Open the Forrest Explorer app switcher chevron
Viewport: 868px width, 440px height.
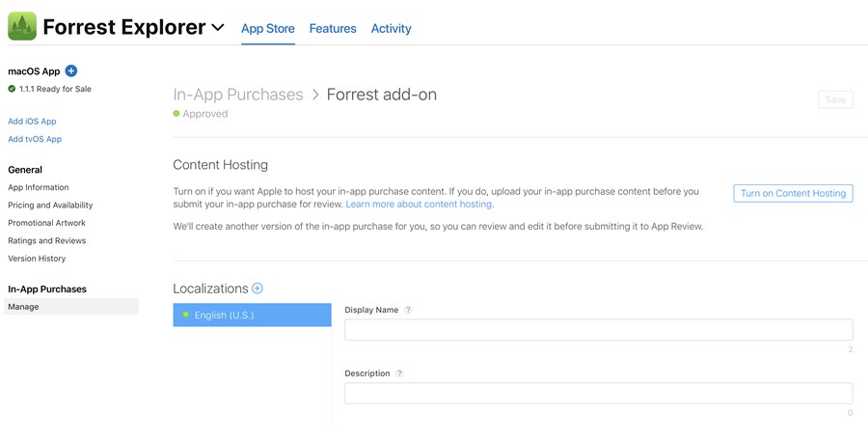pos(218,27)
